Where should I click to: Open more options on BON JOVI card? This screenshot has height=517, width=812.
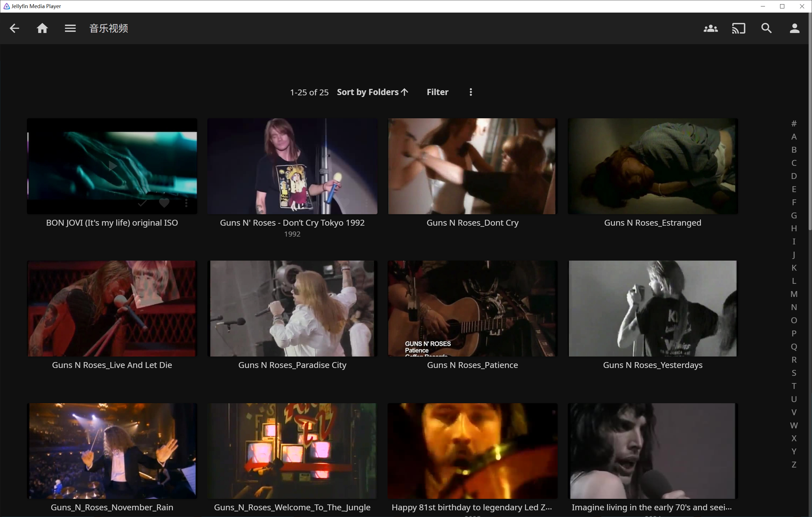186,203
